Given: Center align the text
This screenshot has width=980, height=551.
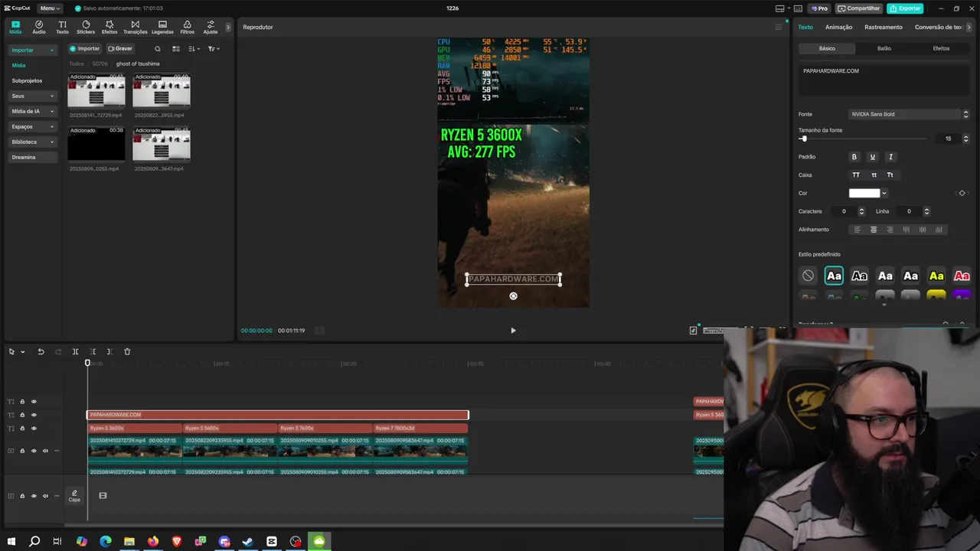Looking at the screenshot, I should (x=874, y=230).
